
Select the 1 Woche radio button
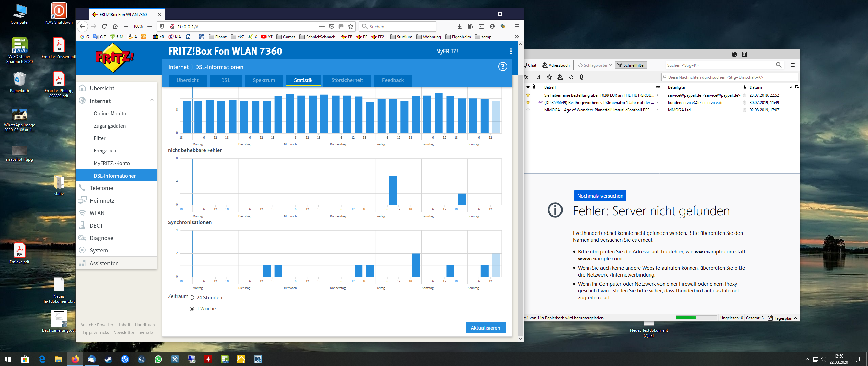click(x=192, y=309)
